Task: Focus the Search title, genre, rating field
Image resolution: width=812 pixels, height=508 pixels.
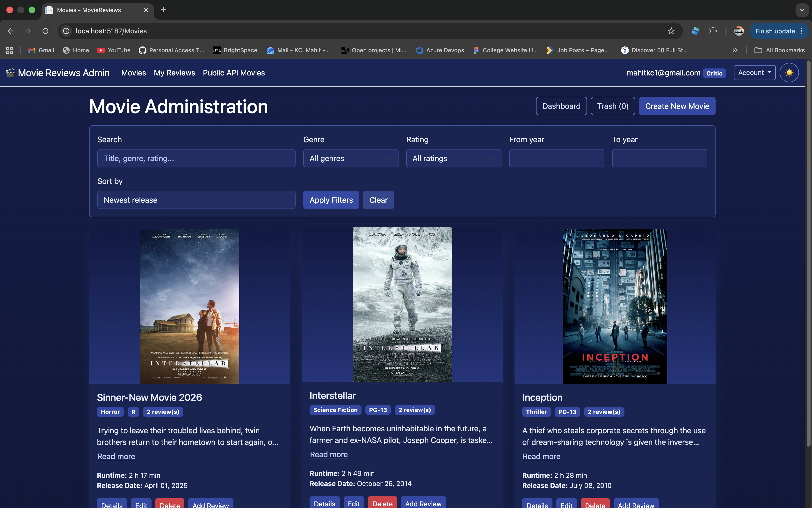Action: click(196, 158)
